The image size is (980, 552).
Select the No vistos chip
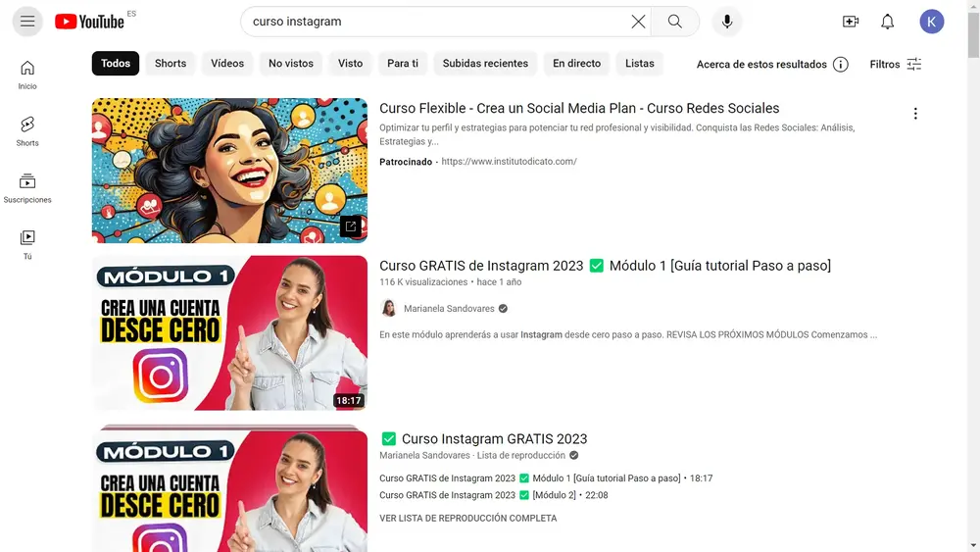click(x=291, y=63)
